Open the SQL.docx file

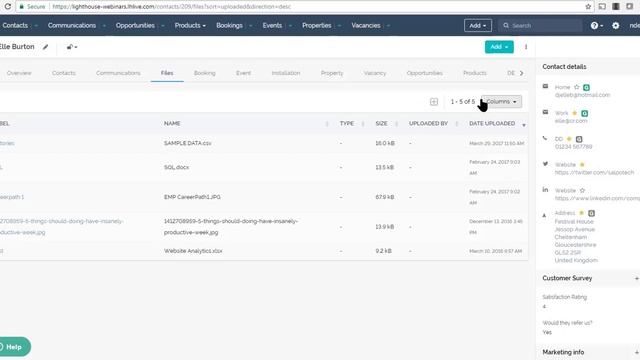click(x=176, y=167)
